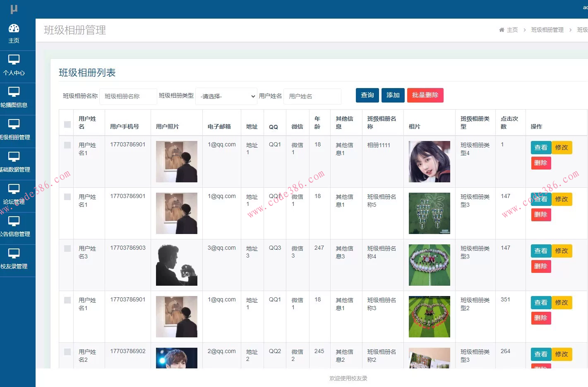Click the red 批量删除 button
Screen dimensions: 588x387
coord(425,95)
